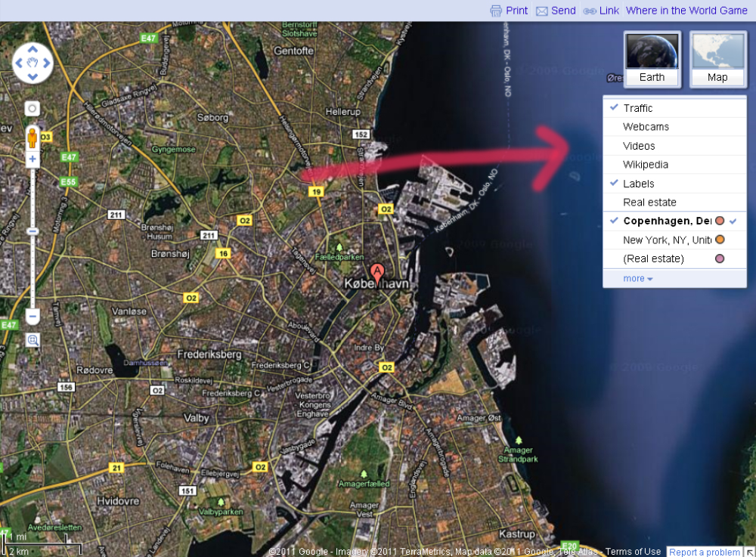Enable the Webcams layer
Screen dimensions: 756x557
674,127
